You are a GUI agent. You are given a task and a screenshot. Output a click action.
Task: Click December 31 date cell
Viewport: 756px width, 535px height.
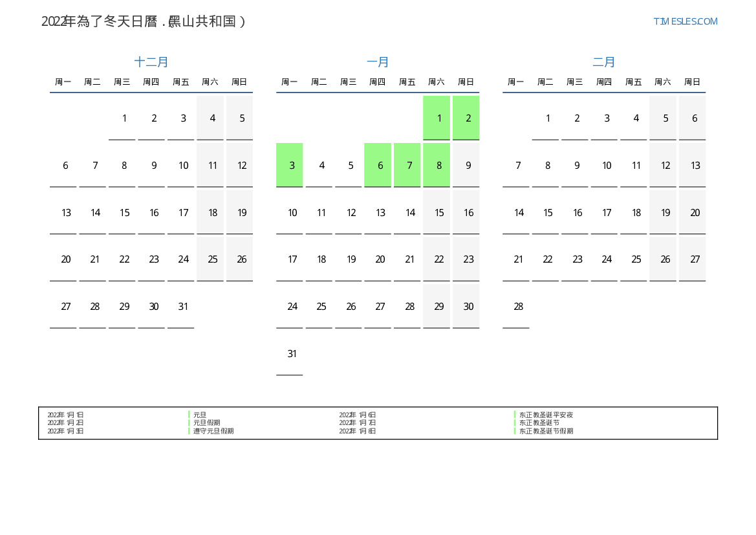pos(181,306)
